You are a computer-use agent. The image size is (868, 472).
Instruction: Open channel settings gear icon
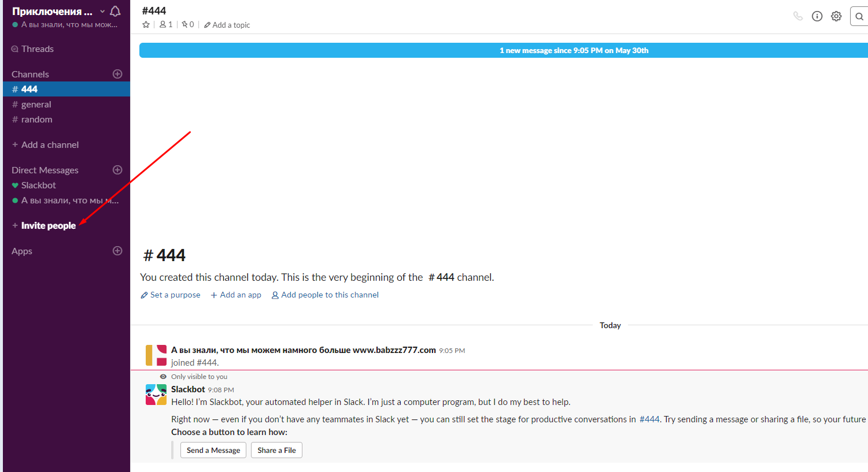click(836, 16)
